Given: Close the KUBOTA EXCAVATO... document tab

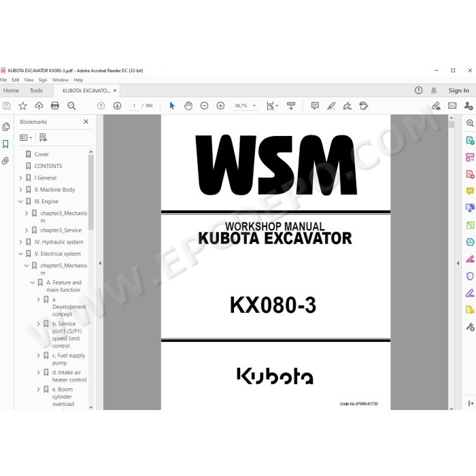Looking at the screenshot, I should (x=115, y=90).
